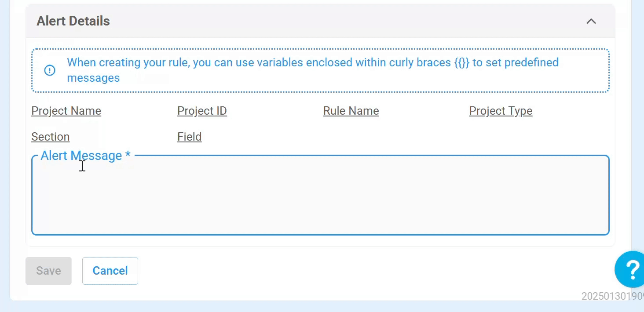Insert the Project ID variable
The width and height of the screenshot is (644, 312).
[x=202, y=111]
